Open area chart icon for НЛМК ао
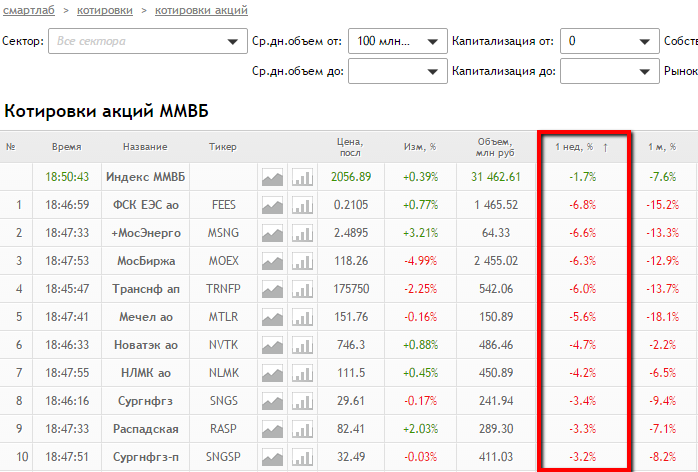The image size is (698, 472). point(272,374)
